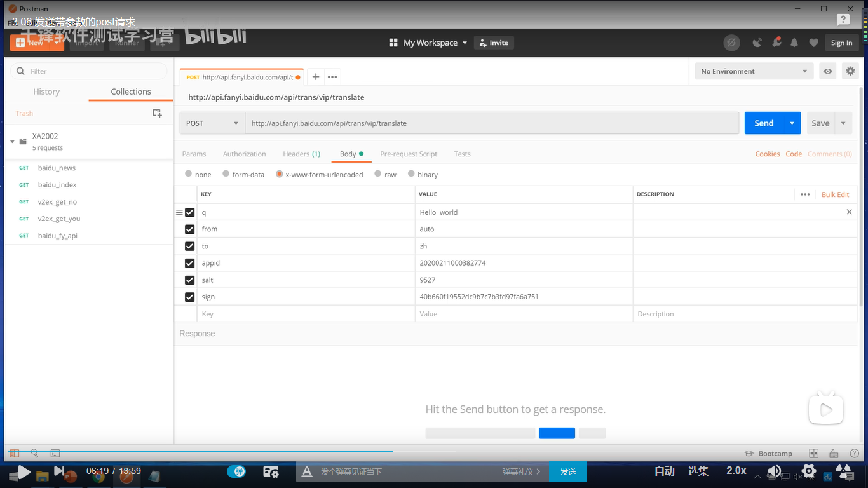Viewport: 868px width, 488px height.
Task: Uncheck the to parameter checkbox
Action: click(189, 246)
